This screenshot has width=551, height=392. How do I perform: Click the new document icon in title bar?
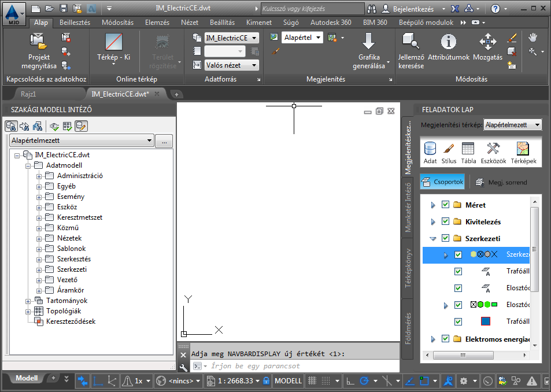coord(36,9)
